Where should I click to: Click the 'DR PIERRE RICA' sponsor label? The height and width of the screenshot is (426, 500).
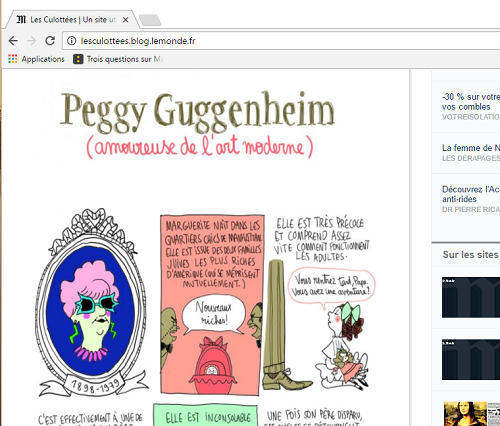click(471, 209)
